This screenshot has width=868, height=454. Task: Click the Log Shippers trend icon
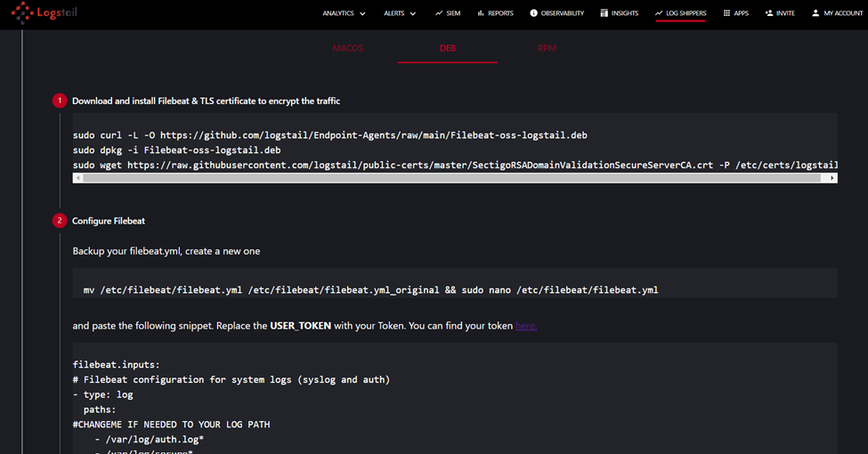pos(659,13)
